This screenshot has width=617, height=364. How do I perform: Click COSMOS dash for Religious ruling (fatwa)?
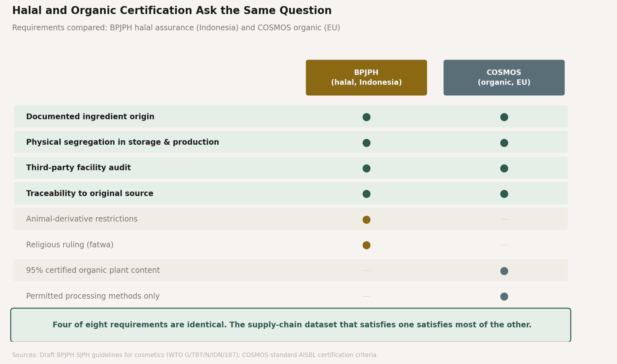click(x=504, y=245)
